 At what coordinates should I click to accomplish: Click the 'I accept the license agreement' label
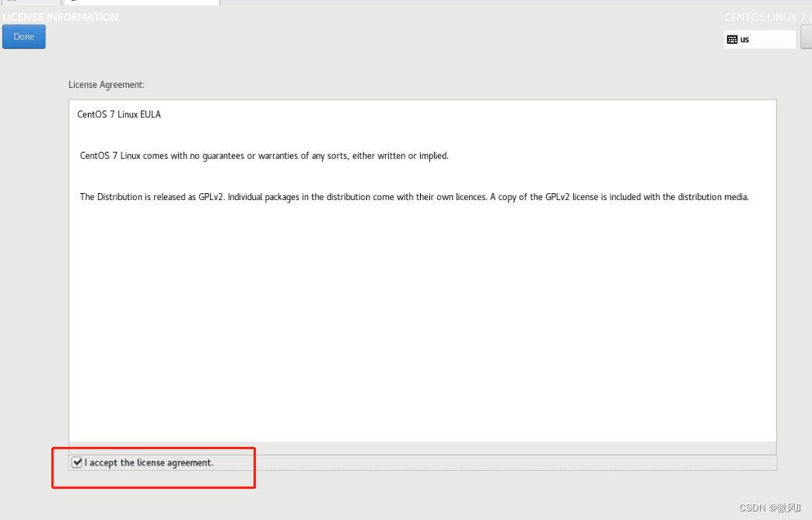[x=149, y=462]
